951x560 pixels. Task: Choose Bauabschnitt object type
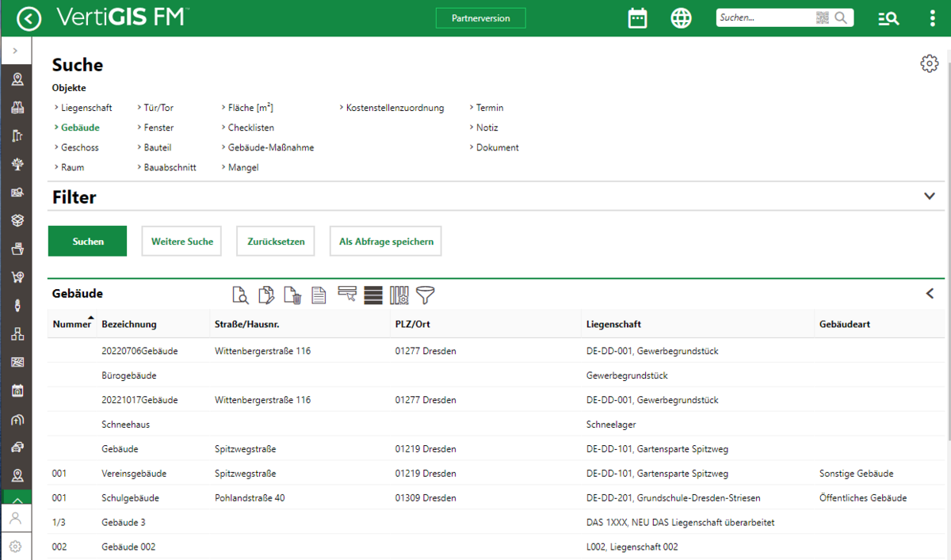coord(170,167)
